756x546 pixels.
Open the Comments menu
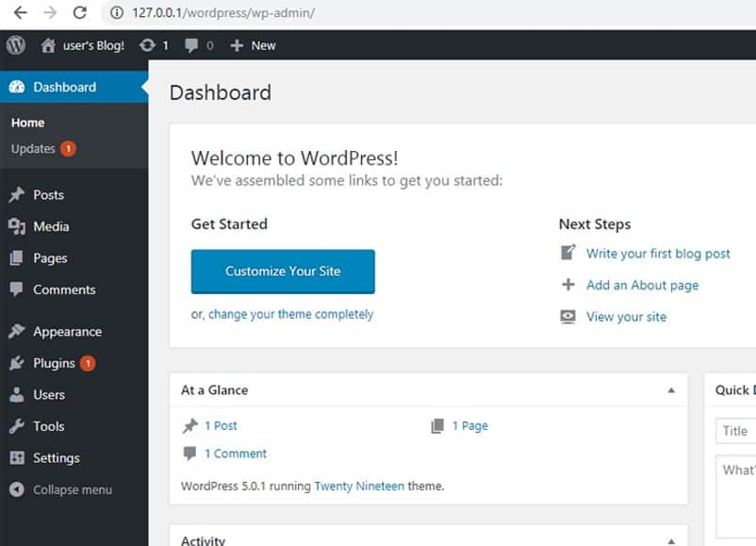click(x=64, y=290)
